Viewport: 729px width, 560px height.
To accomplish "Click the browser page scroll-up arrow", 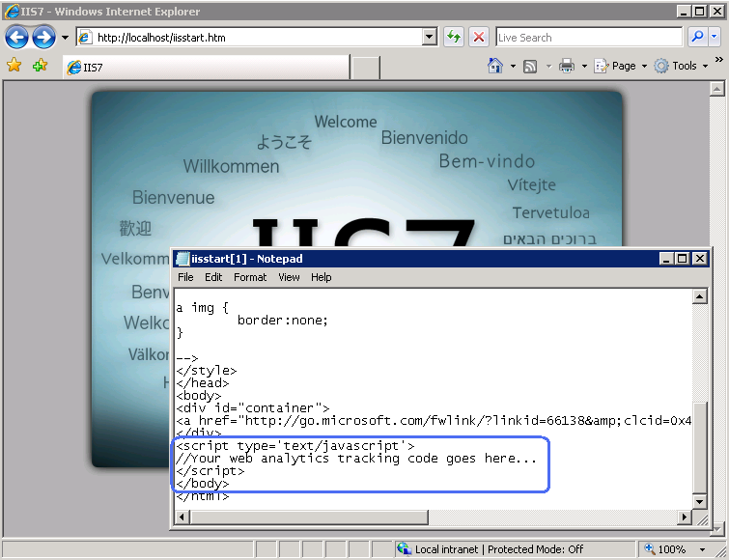I will click(x=717, y=89).
